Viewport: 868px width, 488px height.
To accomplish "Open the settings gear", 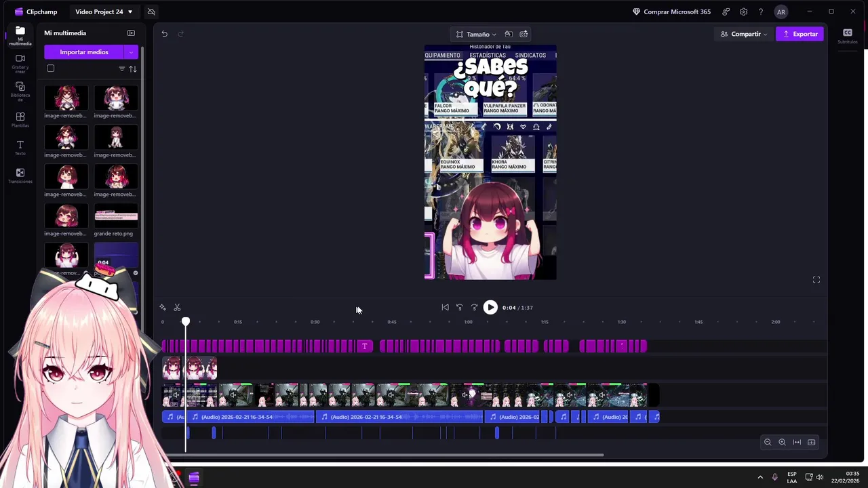I will (x=744, y=12).
